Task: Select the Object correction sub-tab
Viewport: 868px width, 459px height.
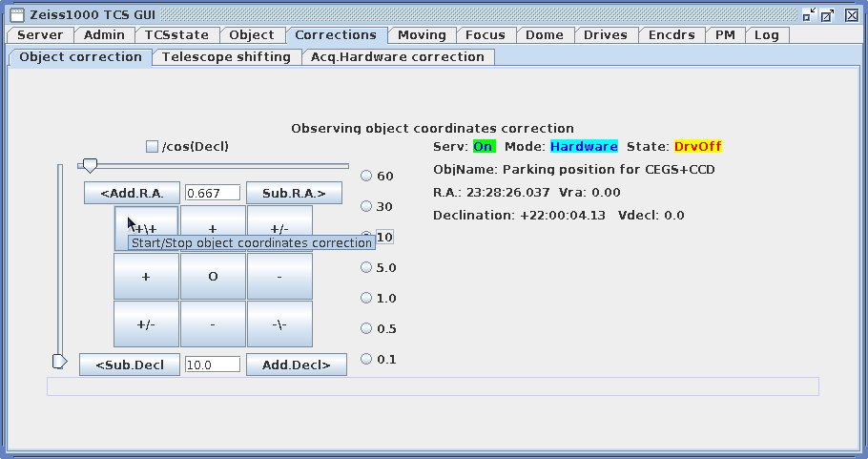Action: [81, 57]
